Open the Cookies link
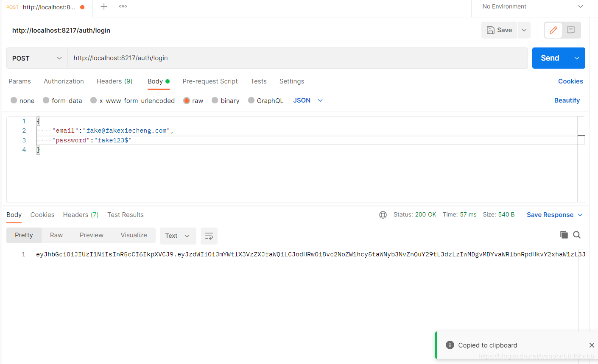 570,81
